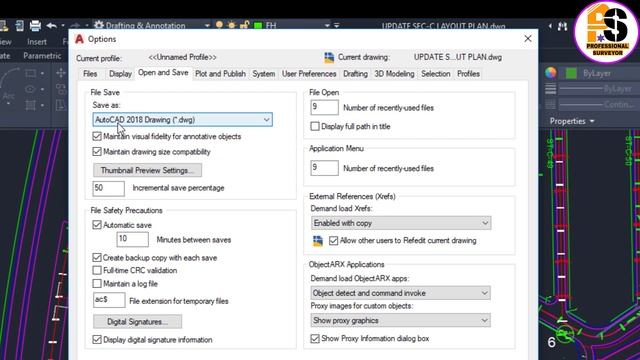Click the workspace gear icon before Drafting & Annotation

pyautogui.click(x=98, y=25)
